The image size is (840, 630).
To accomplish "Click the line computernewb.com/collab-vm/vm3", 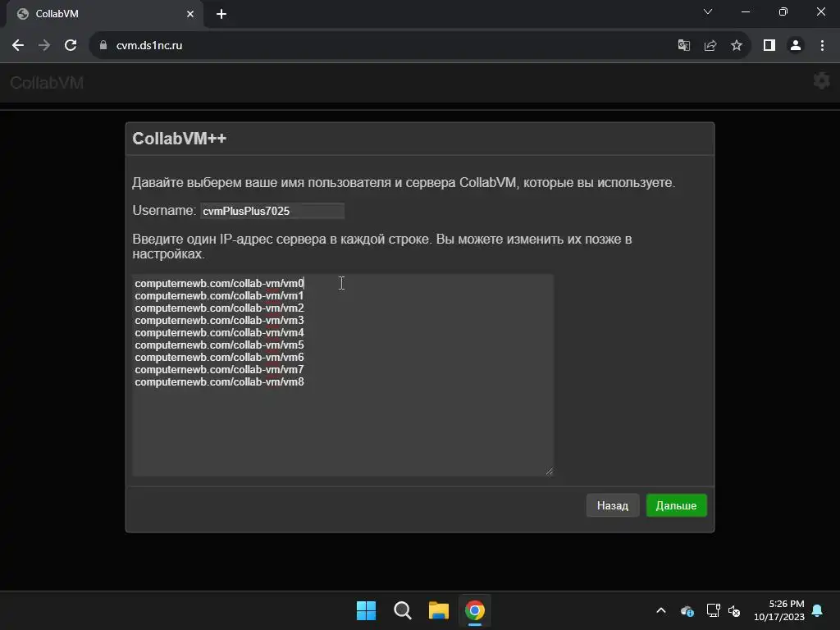I will tap(219, 321).
